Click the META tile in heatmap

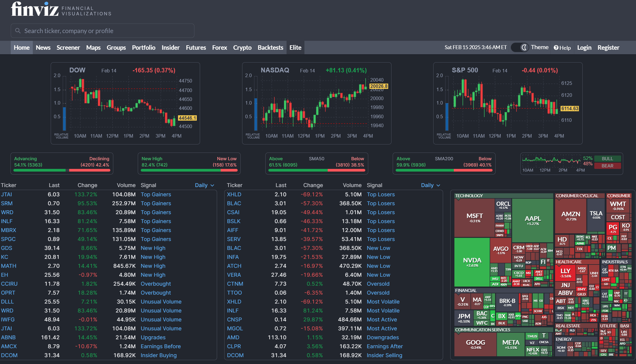click(x=511, y=344)
